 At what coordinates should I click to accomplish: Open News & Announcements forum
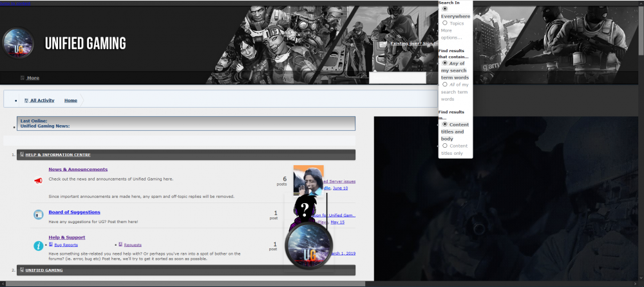click(x=78, y=170)
